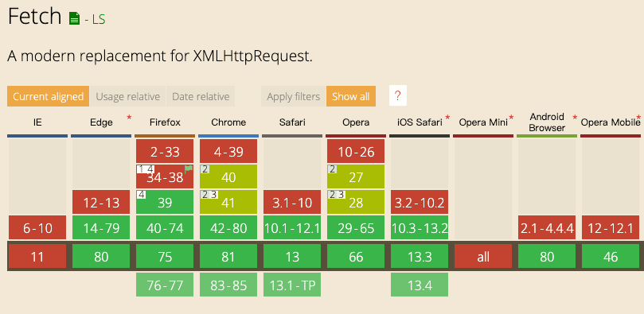
Task: Select the Chrome 81 support cell
Action: click(x=228, y=257)
